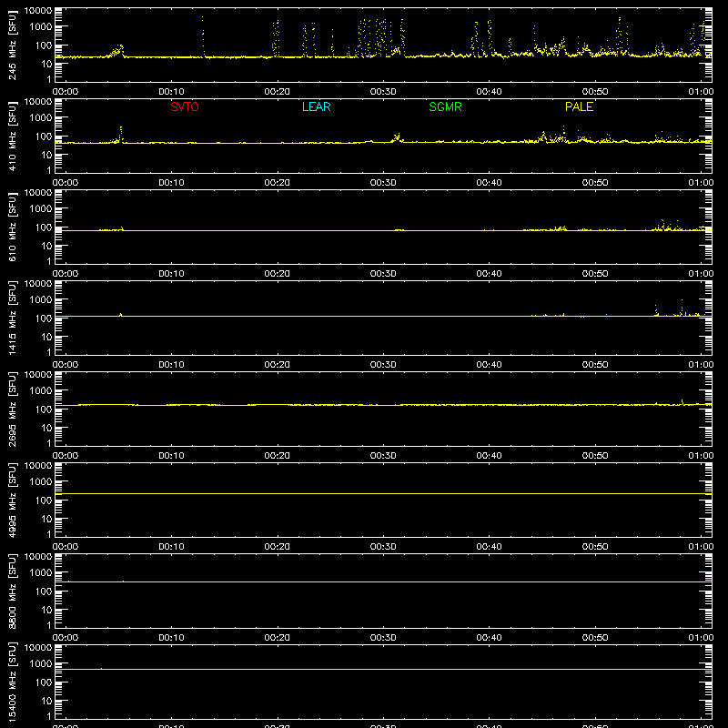Click 00:50 tick label under 610 MHz plot
Image resolution: width=728 pixels, height=728 pixels.
click(595, 274)
